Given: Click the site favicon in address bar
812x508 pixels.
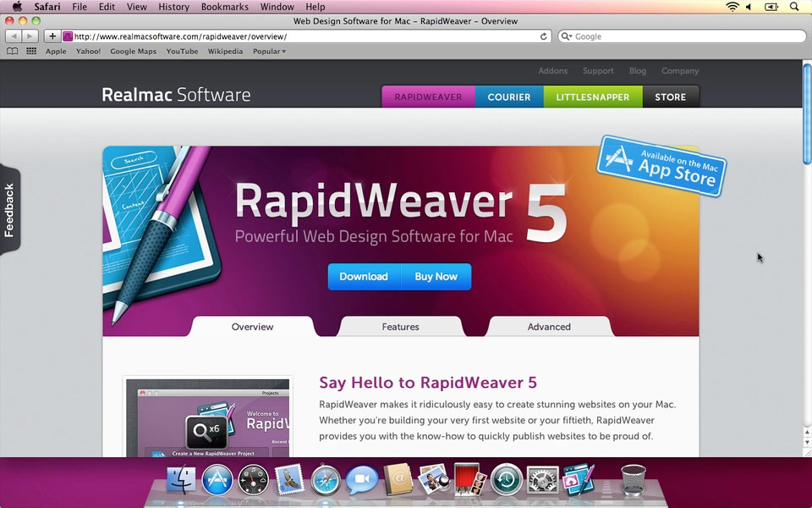Looking at the screenshot, I should [x=68, y=36].
